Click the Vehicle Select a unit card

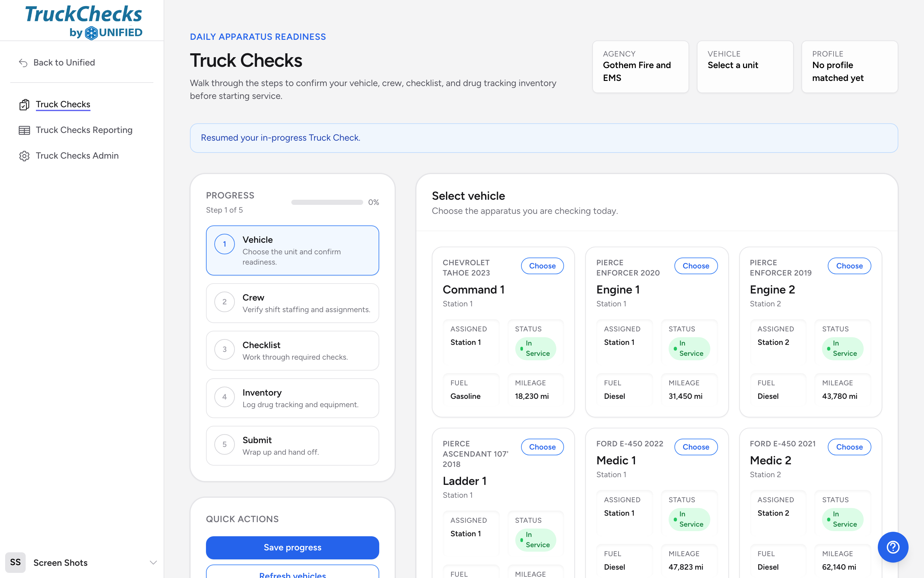point(745,67)
